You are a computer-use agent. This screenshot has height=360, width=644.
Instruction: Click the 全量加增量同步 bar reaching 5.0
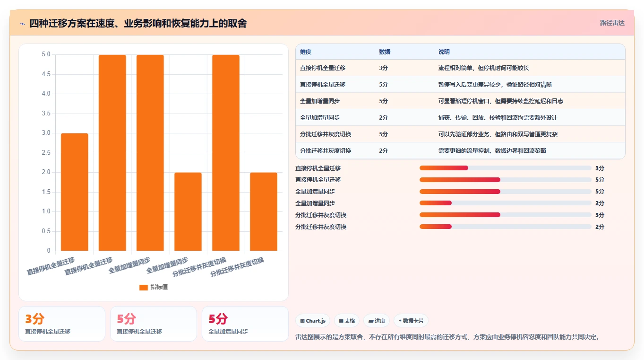click(150, 153)
